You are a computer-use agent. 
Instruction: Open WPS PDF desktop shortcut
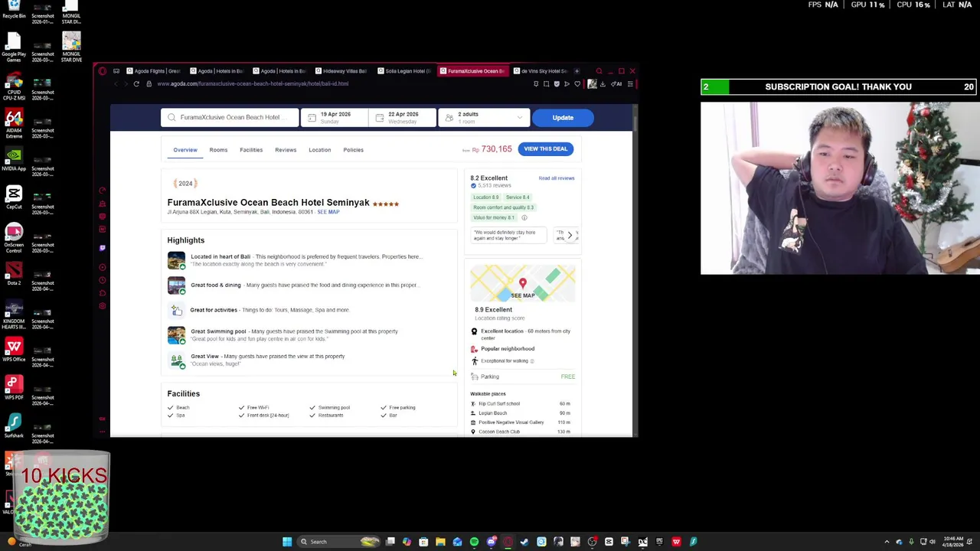[14, 388]
